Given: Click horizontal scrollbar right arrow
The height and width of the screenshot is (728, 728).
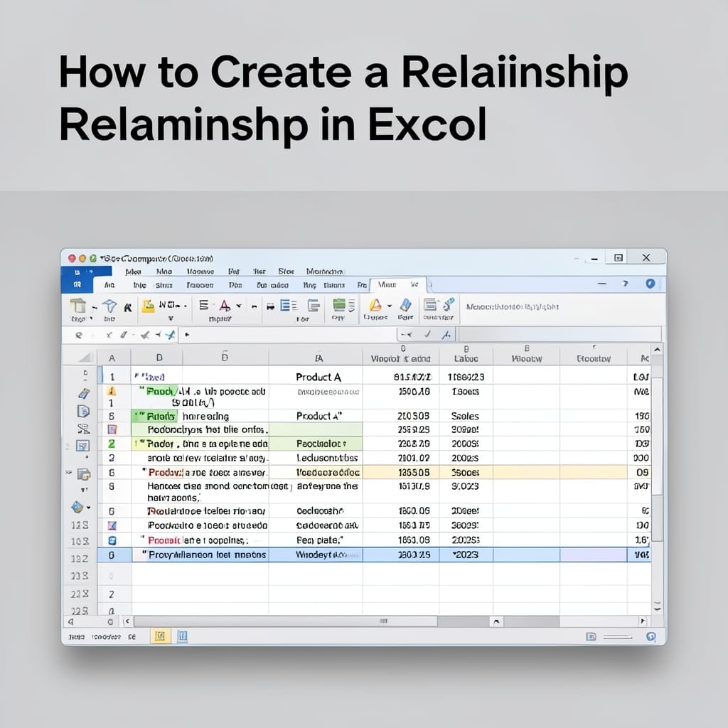Looking at the screenshot, I should [x=643, y=621].
